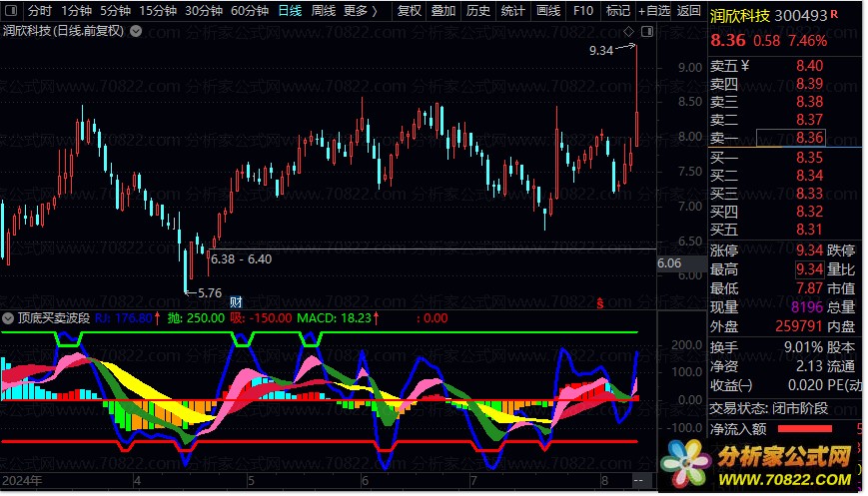Click the 收益(一) value 0.020
Viewport: 868px width, 496px height.
tap(805, 385)
